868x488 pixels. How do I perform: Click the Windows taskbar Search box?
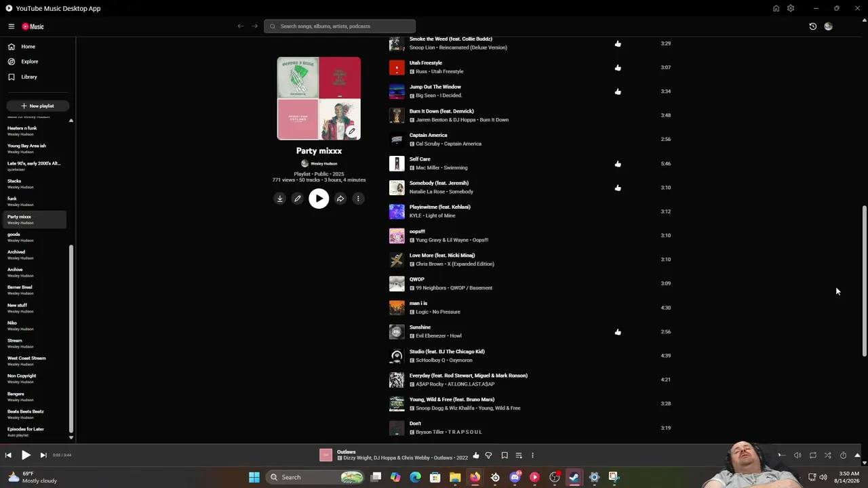(x=316, y=477)
